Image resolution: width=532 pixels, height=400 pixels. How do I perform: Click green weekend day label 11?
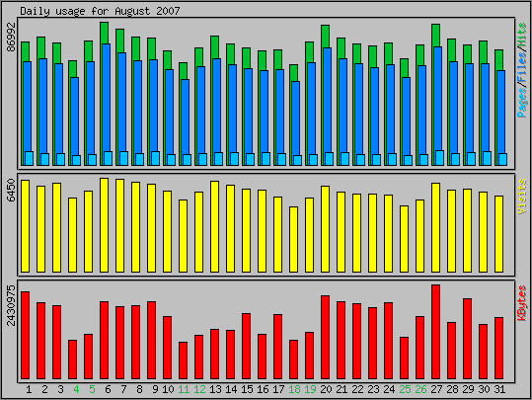(184, 389)
